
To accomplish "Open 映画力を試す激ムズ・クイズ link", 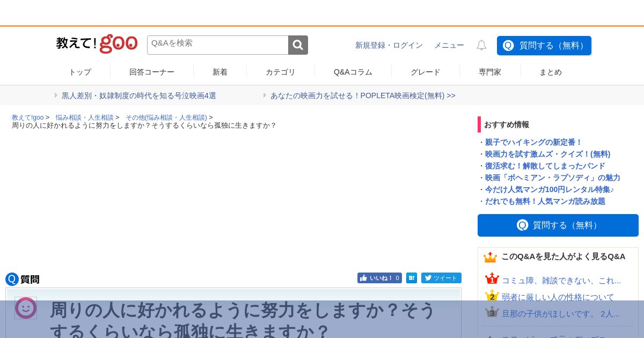I will click(x=548, y=154).
